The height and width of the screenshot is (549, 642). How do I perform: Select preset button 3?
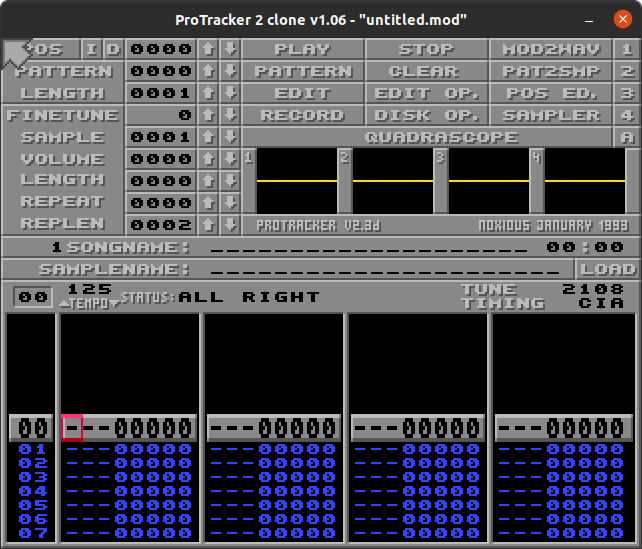626,93
